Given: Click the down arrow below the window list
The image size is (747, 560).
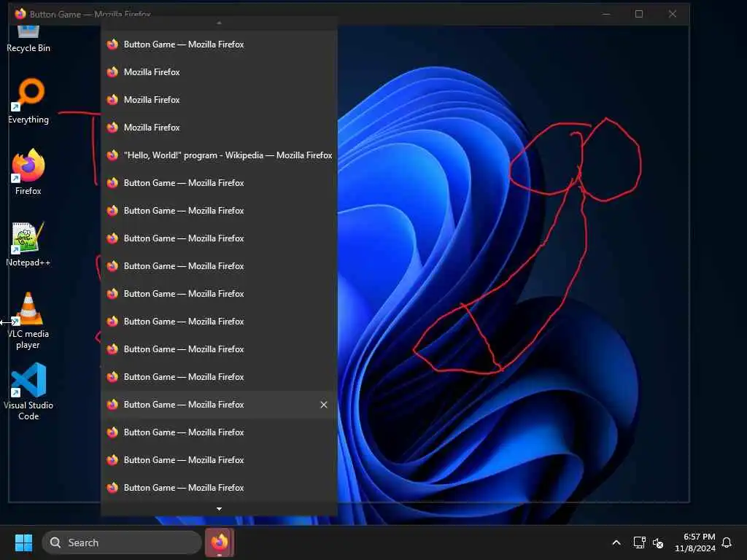Looking at the screenshot, I should click(219, 509).
